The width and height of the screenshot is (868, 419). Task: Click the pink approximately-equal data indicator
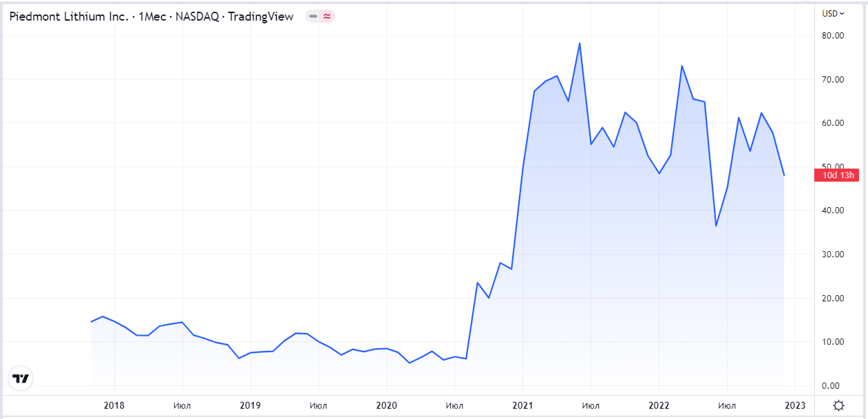(x=327, y=17)
